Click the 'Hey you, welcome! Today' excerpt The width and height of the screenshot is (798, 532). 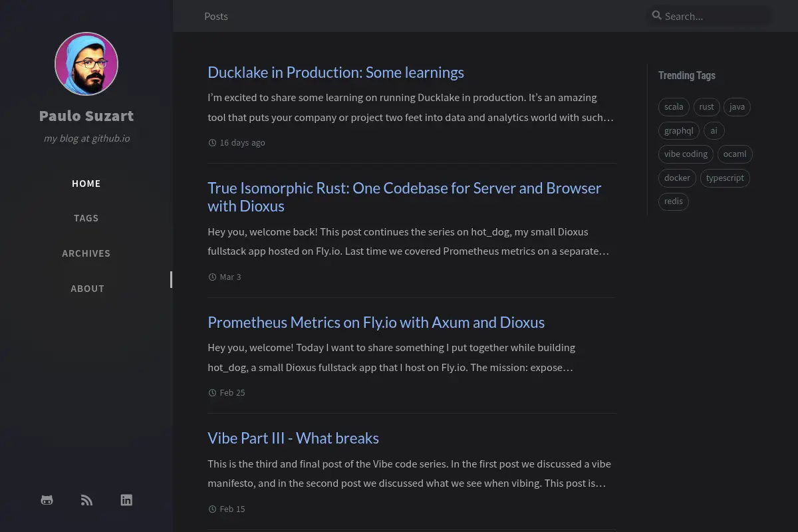click(392, 358)
